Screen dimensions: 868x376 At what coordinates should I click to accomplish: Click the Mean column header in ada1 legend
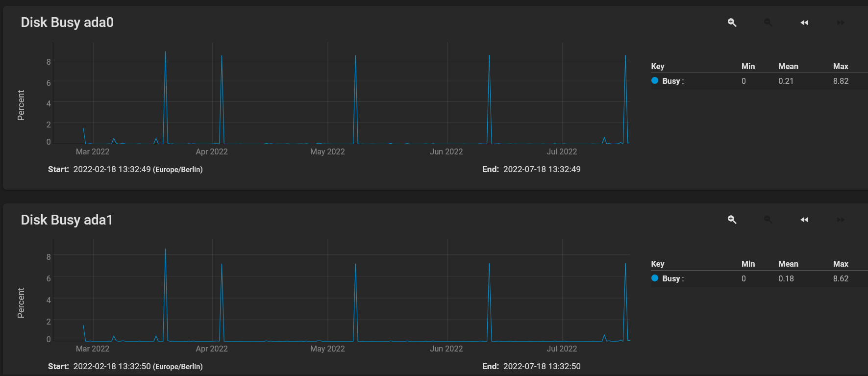(788, 264)
